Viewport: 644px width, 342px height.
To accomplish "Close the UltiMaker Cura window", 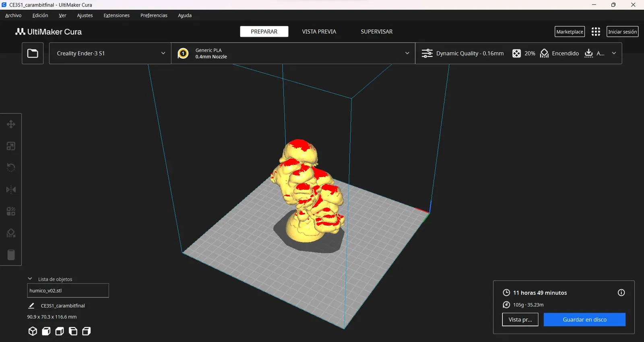I will (x=633, y=5).
